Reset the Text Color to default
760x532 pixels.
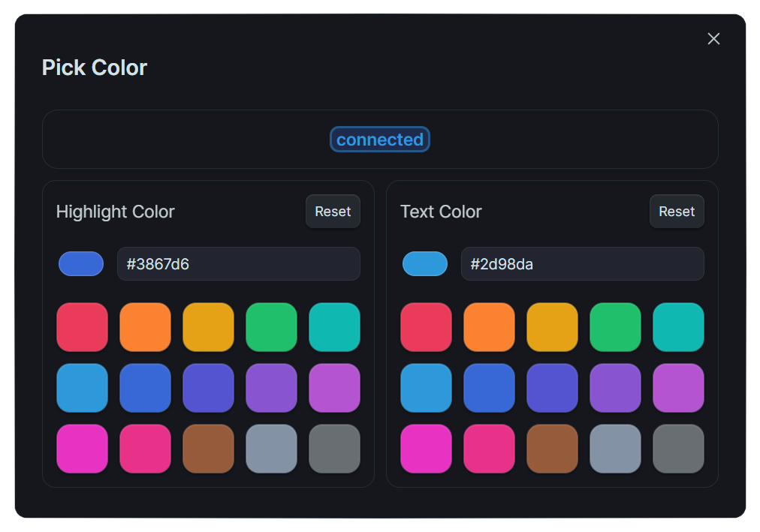pyautogui.click(x=676, y=211)
